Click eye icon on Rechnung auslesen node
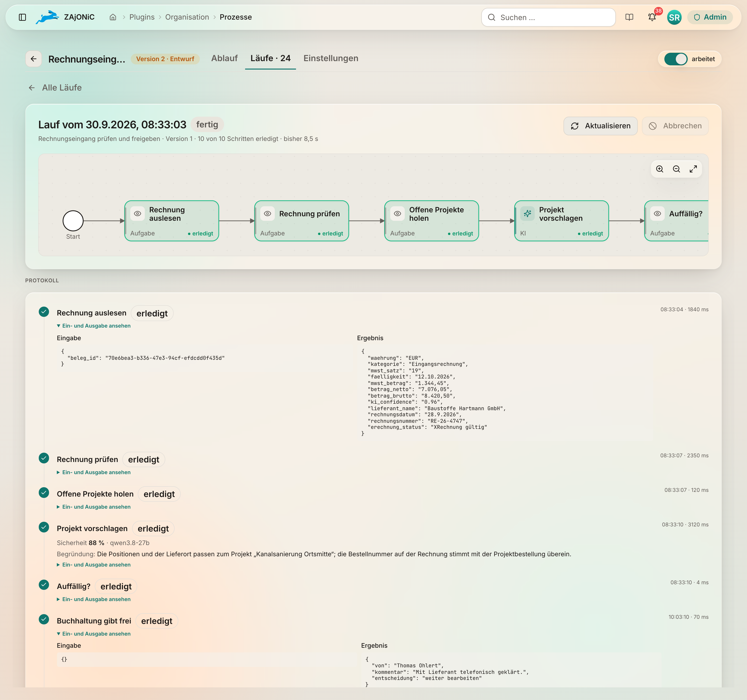747x700 pixels. [x=137, y=214]
